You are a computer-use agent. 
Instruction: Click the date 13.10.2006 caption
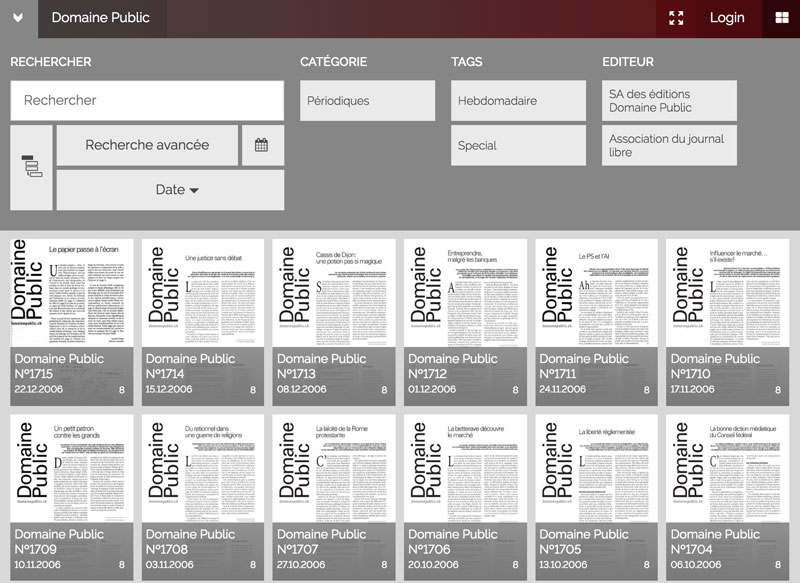(x=563, y=565)
